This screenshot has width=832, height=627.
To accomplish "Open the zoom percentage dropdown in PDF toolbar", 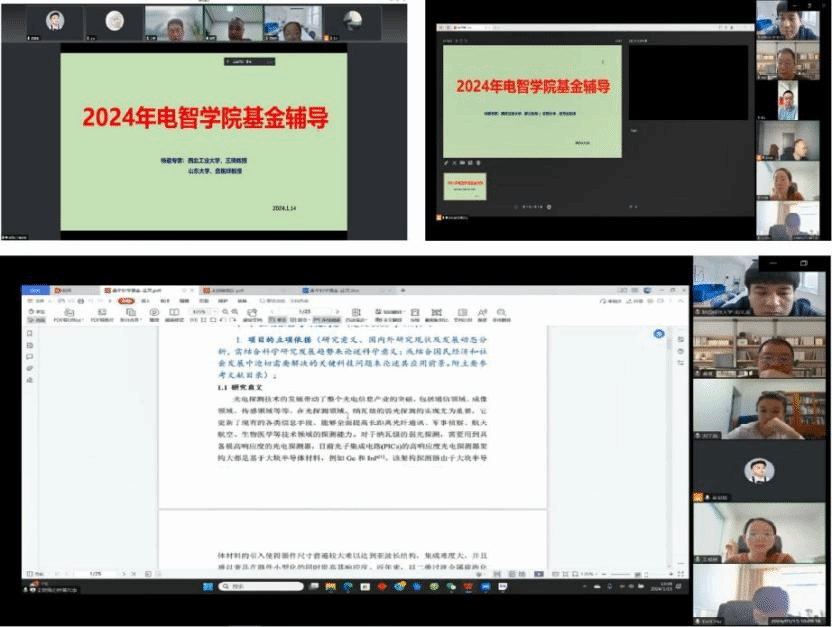I will 201,311.
